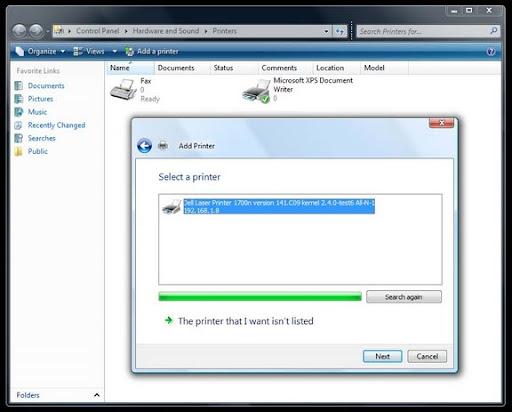
Task: Close the Add Printer dialog
Action: tap(441, 123)
